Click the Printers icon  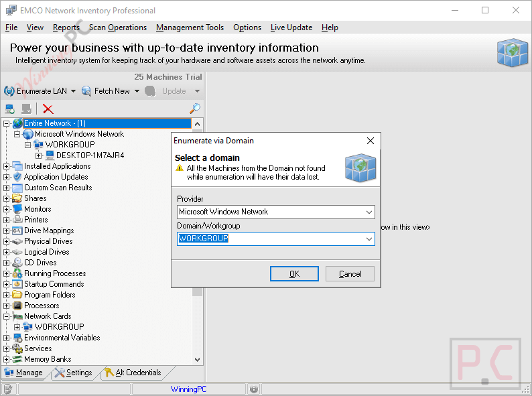click(x=17, y=220)
